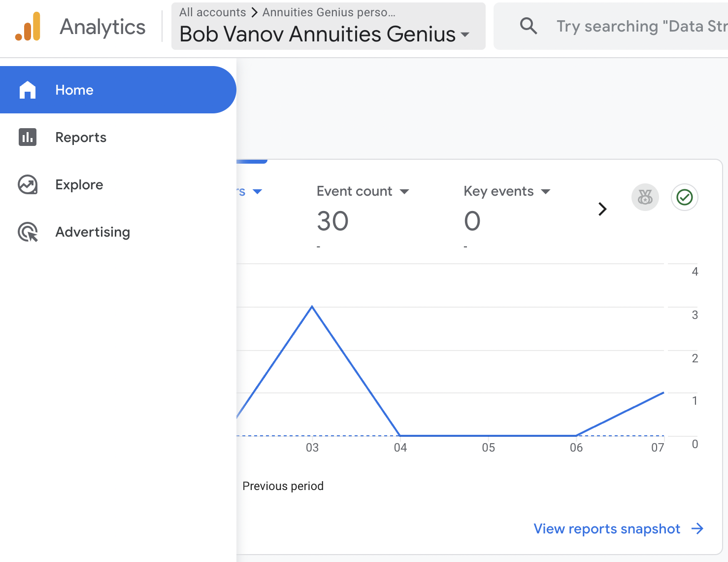Click the medal insights icon

(645, 197)
